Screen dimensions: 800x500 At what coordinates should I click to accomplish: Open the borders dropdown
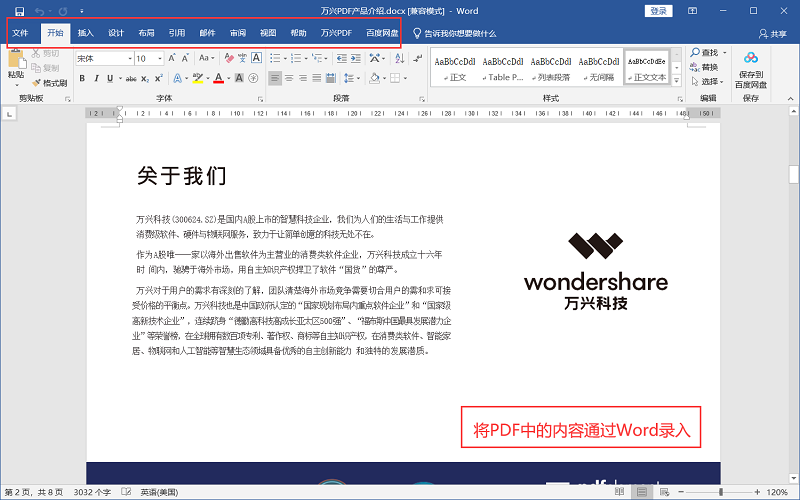pos(406,79)
